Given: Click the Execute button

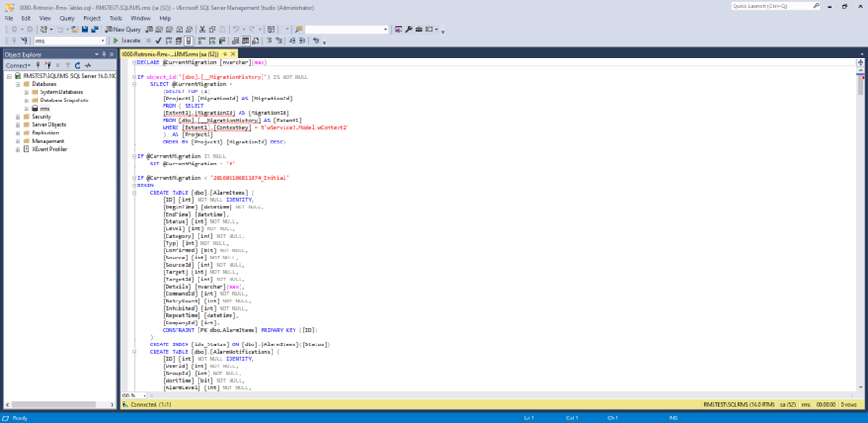Looking at the screenshot, I should 127,41.
